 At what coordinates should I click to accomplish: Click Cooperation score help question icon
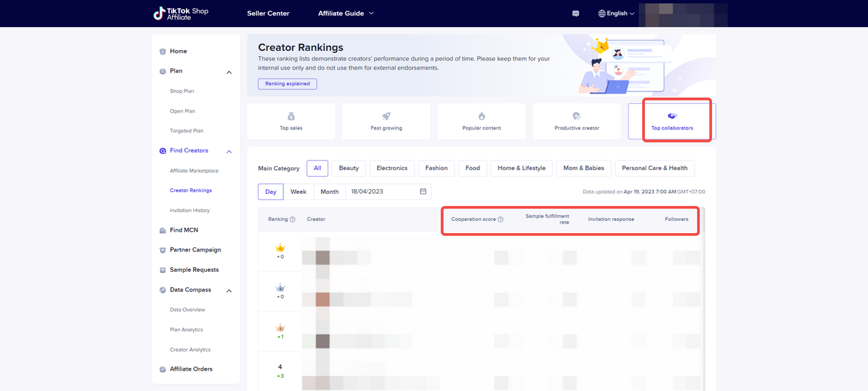tap(500, 220)
